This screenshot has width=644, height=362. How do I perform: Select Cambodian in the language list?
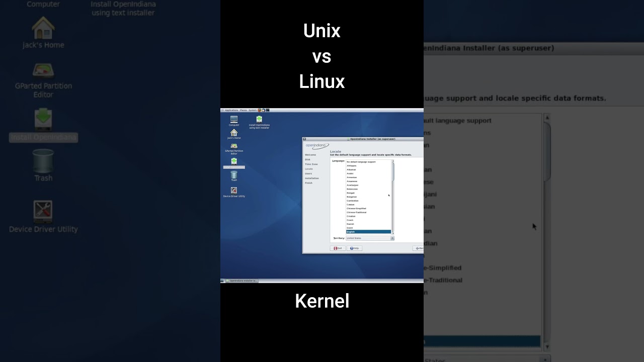(368, 201)
